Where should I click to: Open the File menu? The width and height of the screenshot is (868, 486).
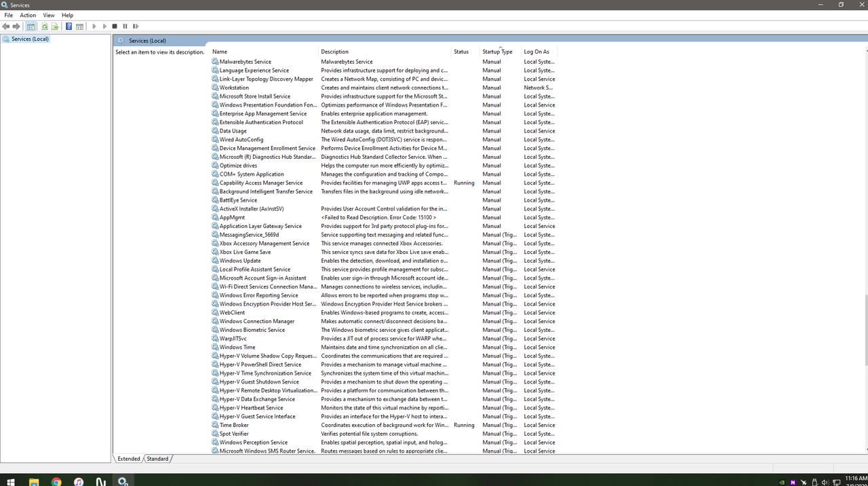point(9,15)
